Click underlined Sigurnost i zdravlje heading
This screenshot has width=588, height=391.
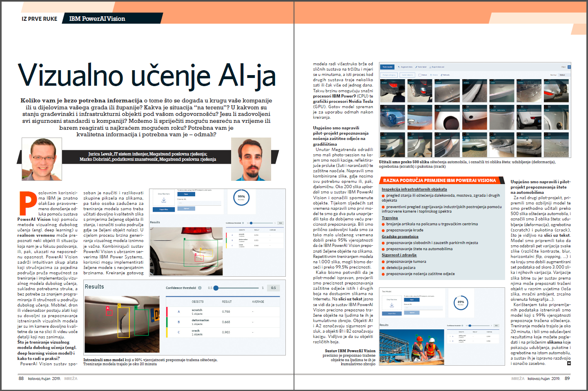tap(399, 255)
